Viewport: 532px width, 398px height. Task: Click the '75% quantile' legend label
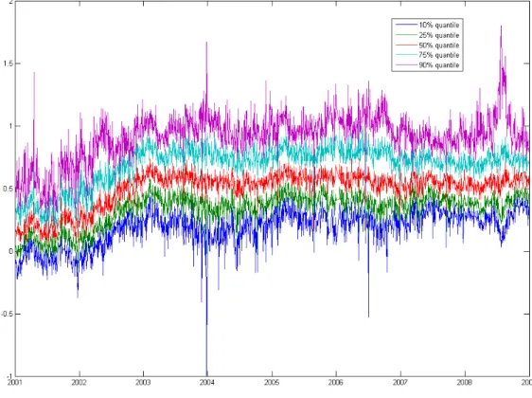tap(438, 55)
